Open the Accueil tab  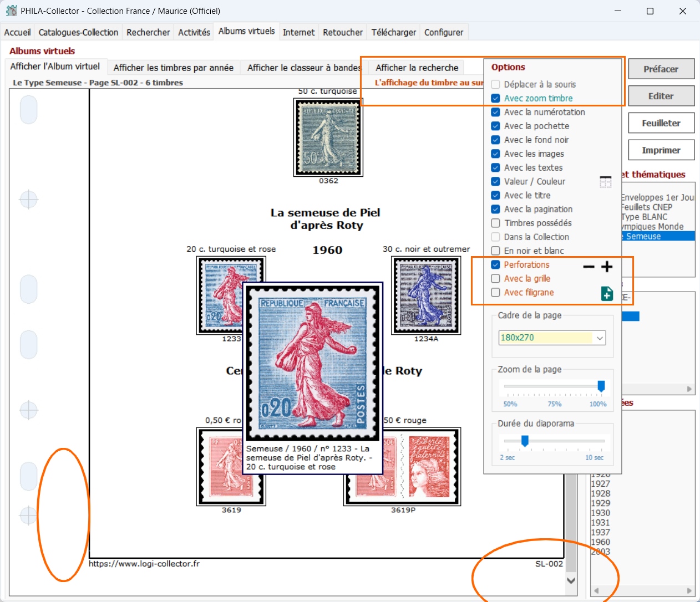click(18, 32)
